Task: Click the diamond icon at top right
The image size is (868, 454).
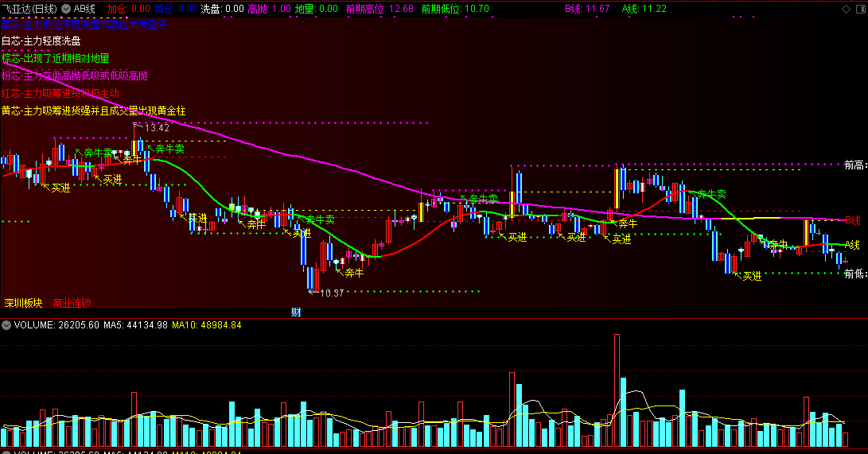Action: point(846,9)
